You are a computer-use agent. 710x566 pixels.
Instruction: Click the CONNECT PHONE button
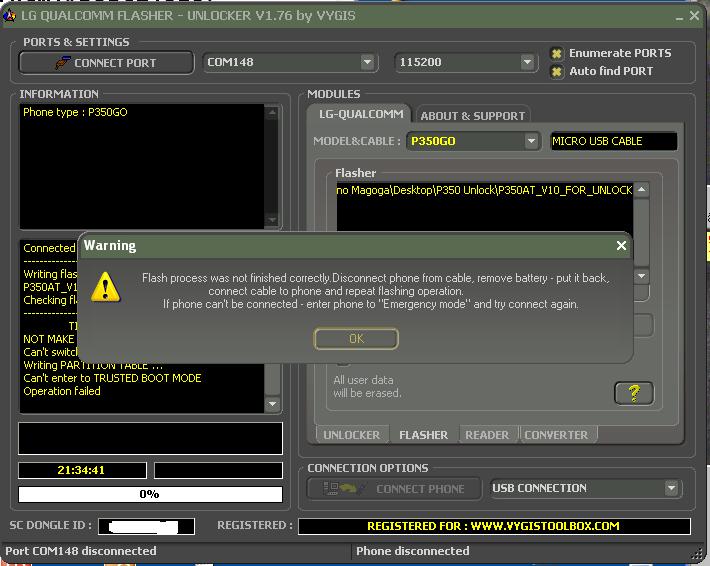point(394,489)
